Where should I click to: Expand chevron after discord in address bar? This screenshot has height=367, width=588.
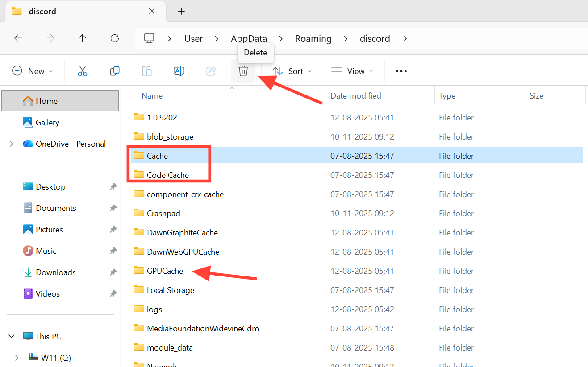405,39
